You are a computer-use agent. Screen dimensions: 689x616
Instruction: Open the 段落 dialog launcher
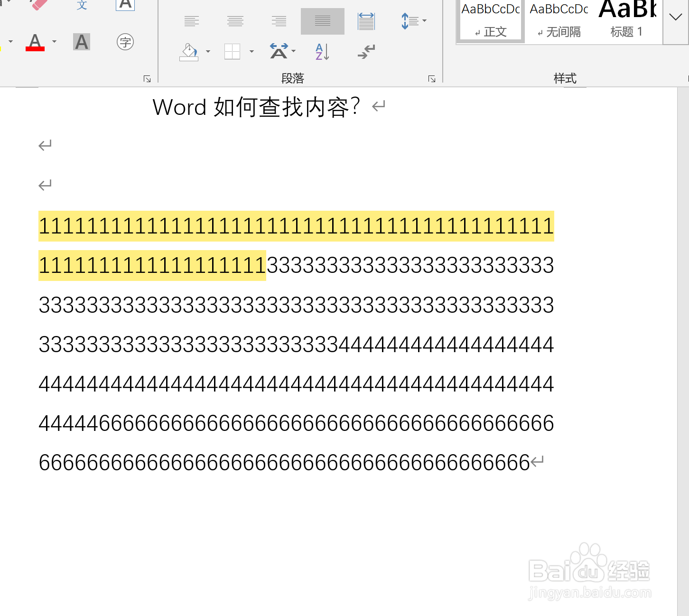pyautogui.click(x=432, y=79)
